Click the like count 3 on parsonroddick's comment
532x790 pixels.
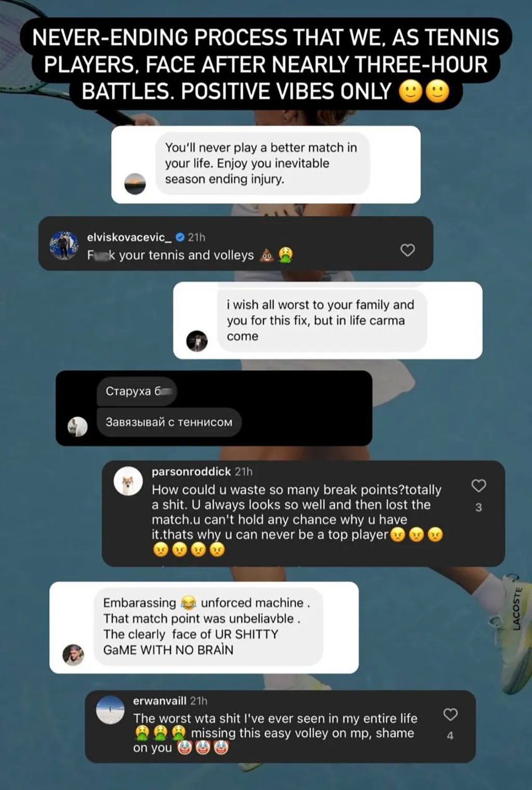click(478, 507)
